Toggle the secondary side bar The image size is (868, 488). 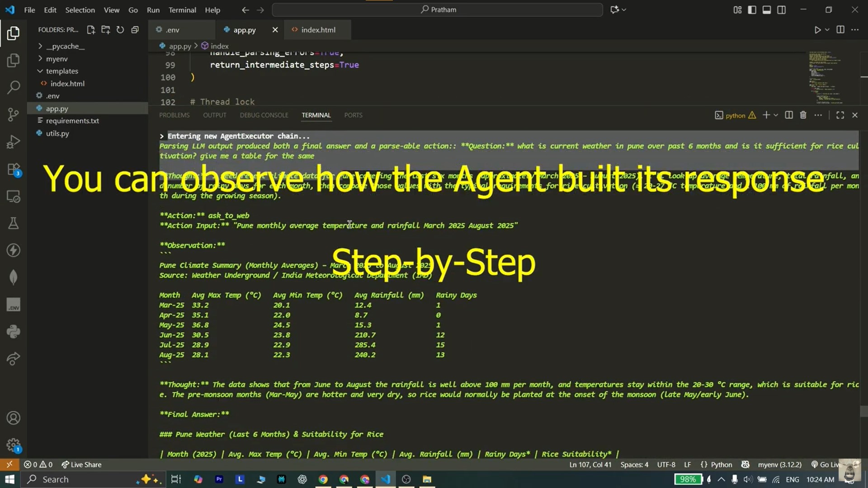(x=781, y=10)
